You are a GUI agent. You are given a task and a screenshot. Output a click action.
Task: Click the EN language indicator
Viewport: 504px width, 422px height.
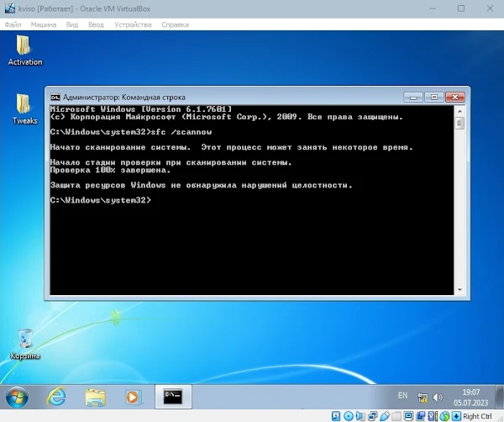pos(402,395)
